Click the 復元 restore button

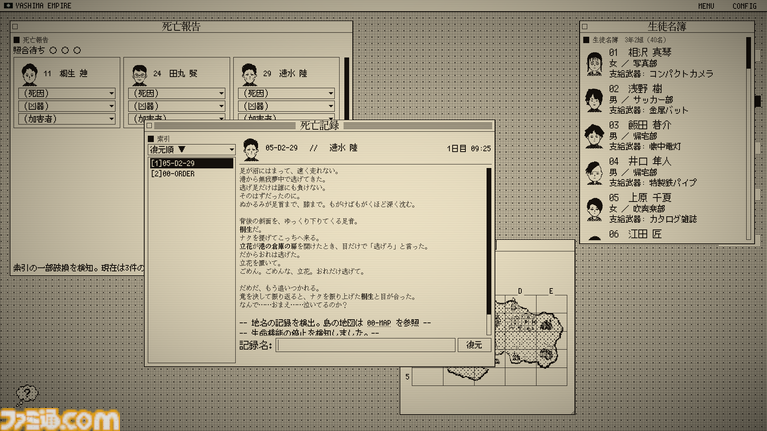pyautogui.click(x=474, y=345)
